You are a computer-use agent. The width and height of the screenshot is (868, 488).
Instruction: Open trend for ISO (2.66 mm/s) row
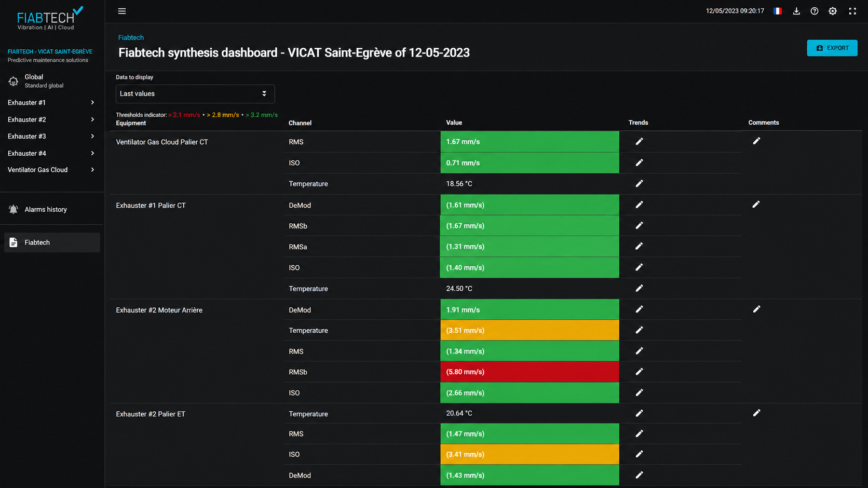[x=639, y=392]
